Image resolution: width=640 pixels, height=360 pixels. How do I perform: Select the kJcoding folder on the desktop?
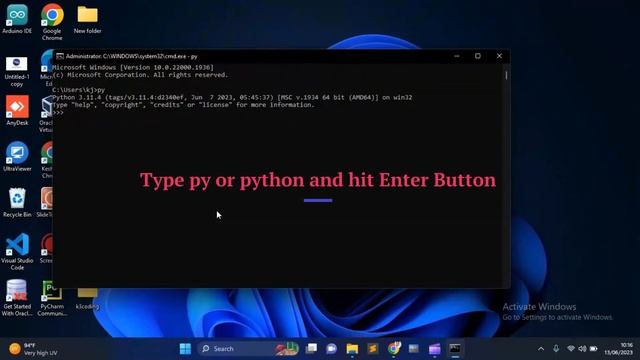tap(87, 299)
